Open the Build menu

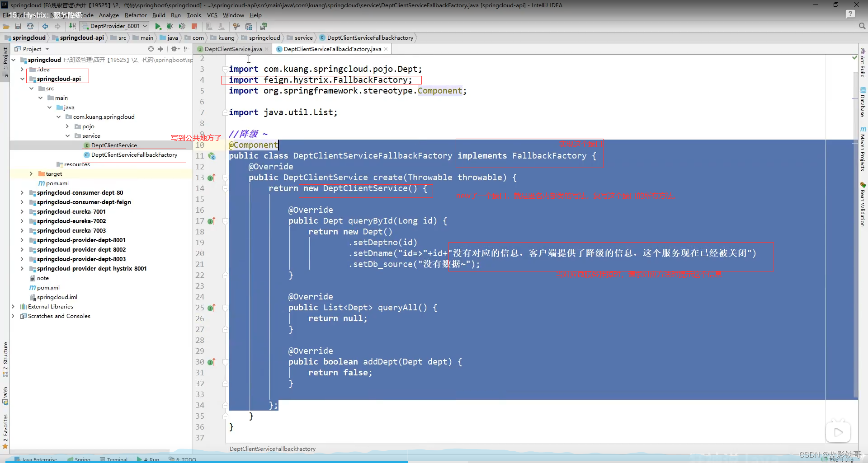coord(159,15)
